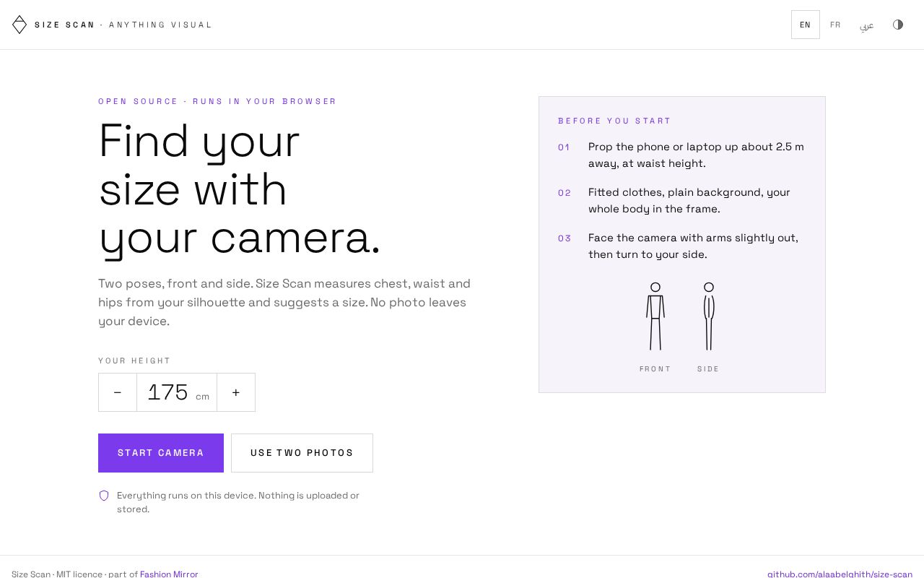
Task: Decrease height with the minus button
Action: (x=118, y=392)
